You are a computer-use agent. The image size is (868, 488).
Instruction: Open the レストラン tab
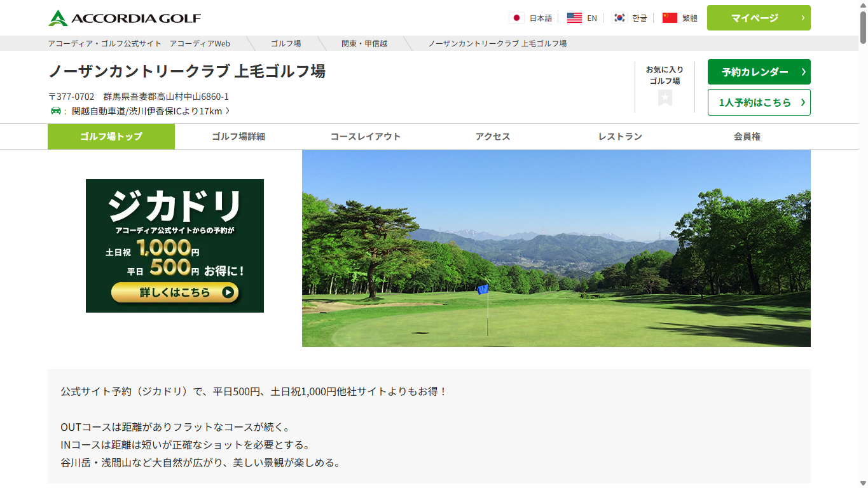point(620,137)
